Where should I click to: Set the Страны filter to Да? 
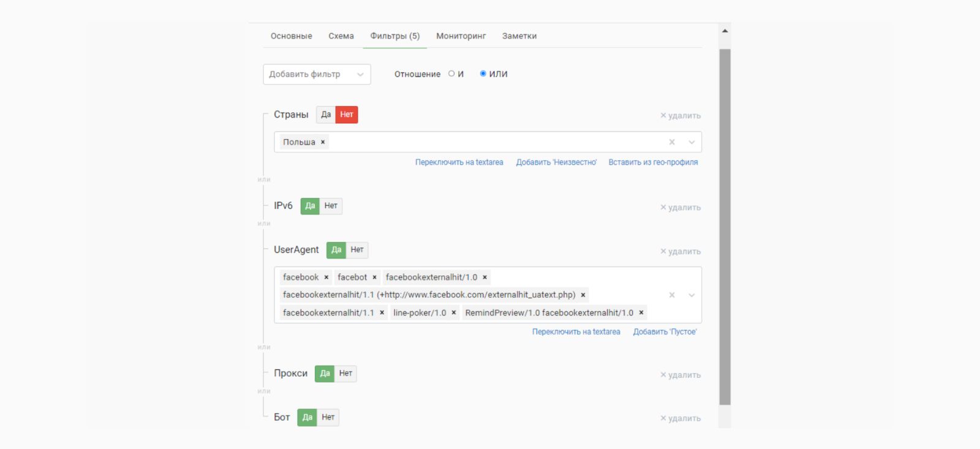326,115
